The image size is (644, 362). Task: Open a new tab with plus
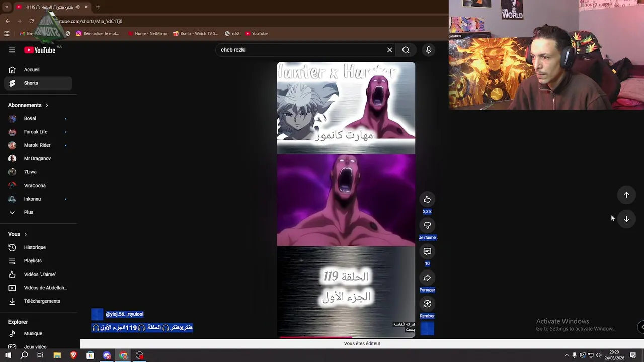pos(98,7)
